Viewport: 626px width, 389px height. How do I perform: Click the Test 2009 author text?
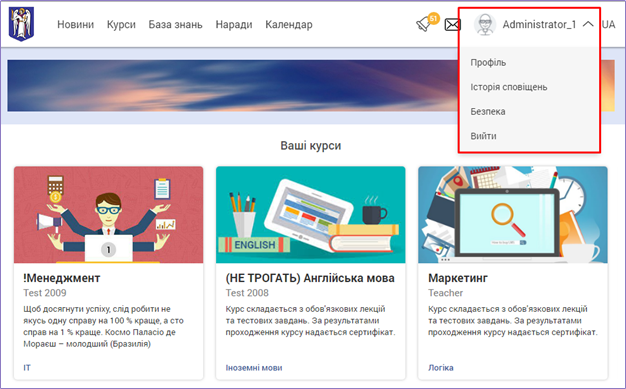45,293
